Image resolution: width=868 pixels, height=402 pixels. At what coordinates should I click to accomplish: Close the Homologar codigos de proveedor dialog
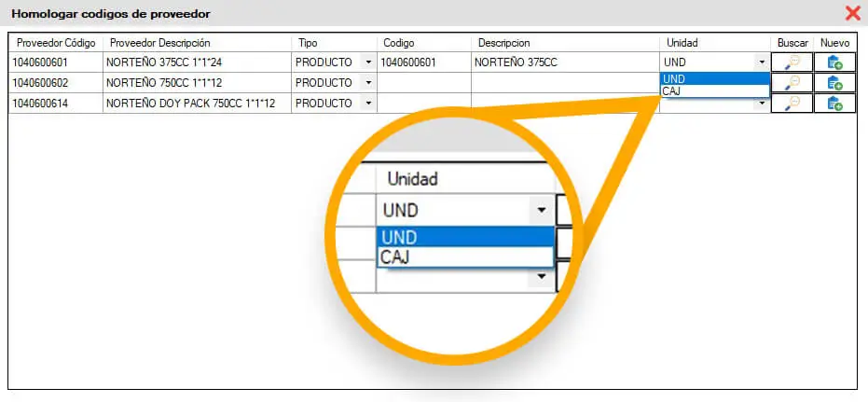click(x=853, y=13)
